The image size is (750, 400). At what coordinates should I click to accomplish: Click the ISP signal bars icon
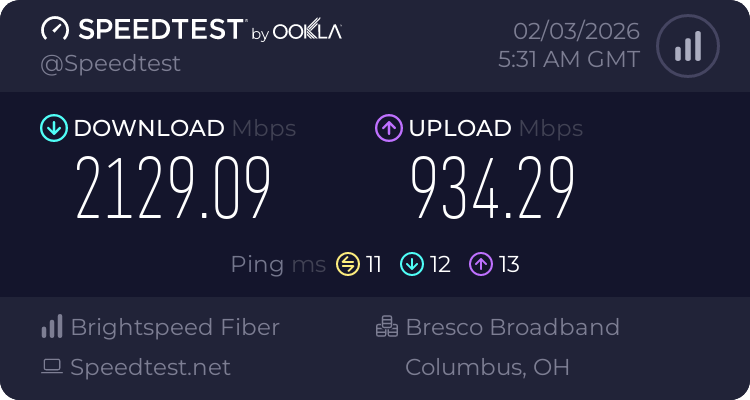click(52, 327)
